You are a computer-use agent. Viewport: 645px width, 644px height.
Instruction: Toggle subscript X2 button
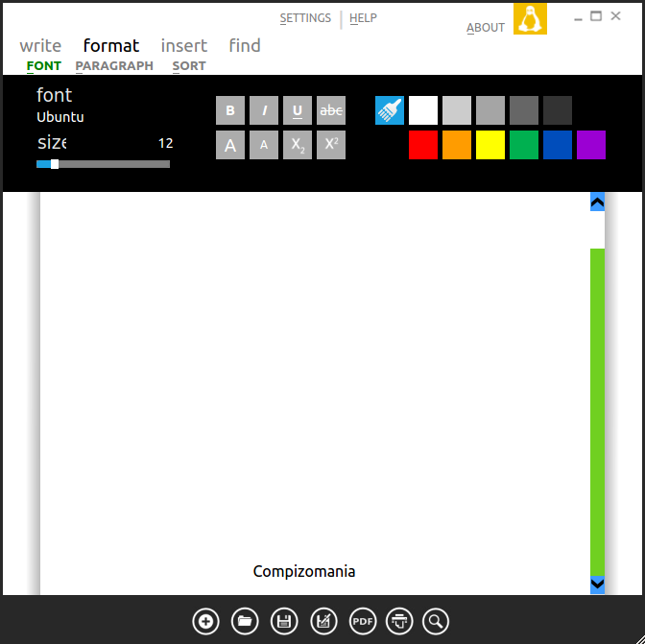(x=298, y=145)
